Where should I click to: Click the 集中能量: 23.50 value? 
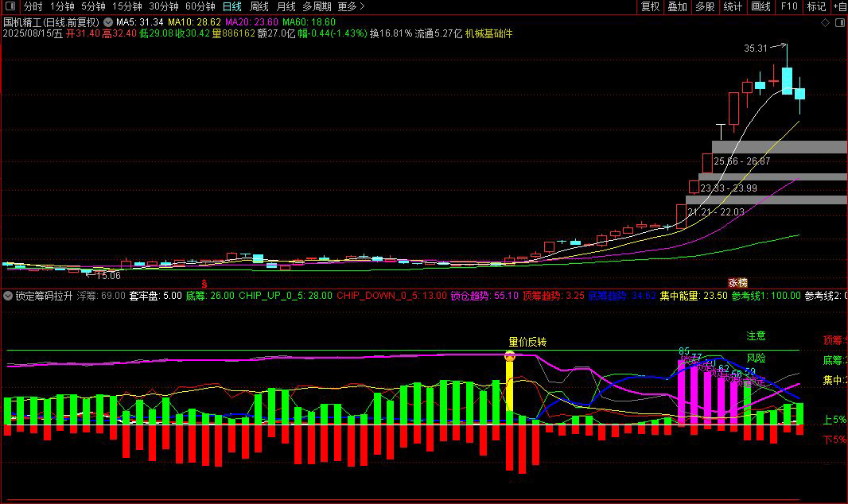click(694, 296)
